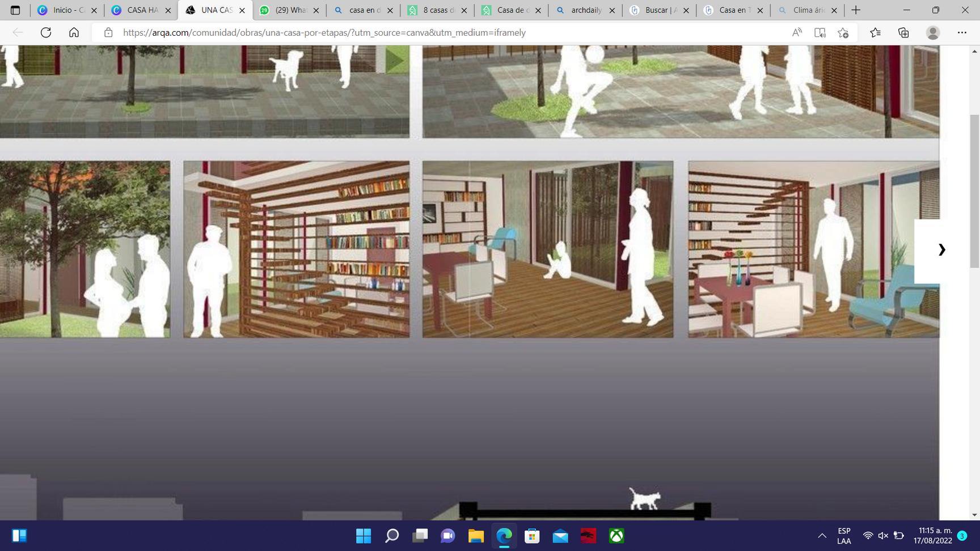The width and height of the screenshot is (980, 551).
Task: Open the soccer player patio render
Action: pos(681,91)
